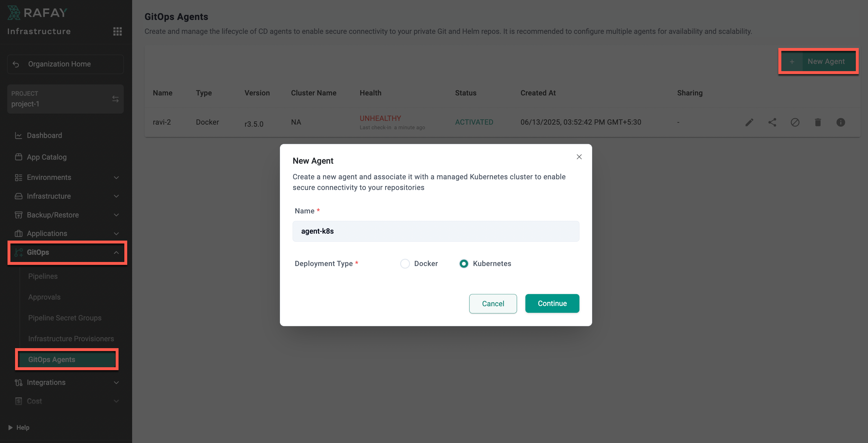Click the Health column header
The image size is (868, 443).
click(370, 93)
